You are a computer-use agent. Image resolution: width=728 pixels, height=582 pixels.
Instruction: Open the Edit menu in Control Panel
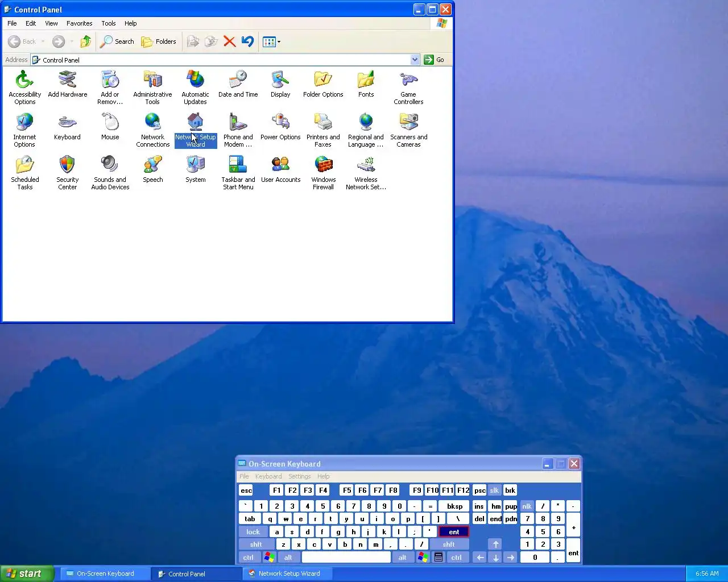pyautogui.click(x=31, y=23)
